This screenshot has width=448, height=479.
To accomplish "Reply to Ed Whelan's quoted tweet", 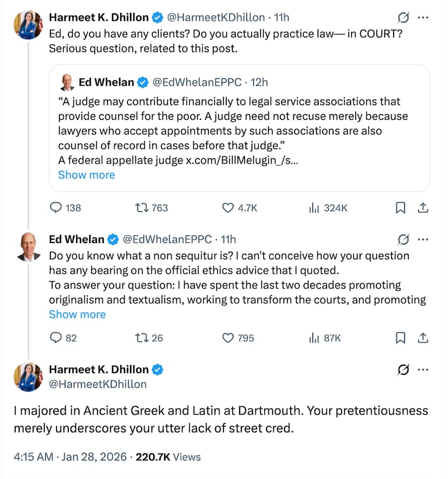I will tap(57, 207).
